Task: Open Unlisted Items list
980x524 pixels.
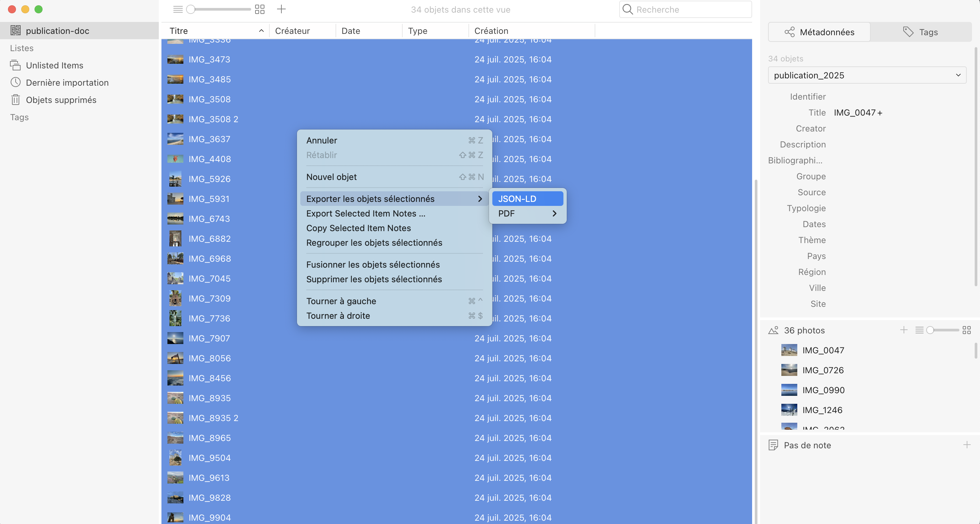Action: (54, 65)
